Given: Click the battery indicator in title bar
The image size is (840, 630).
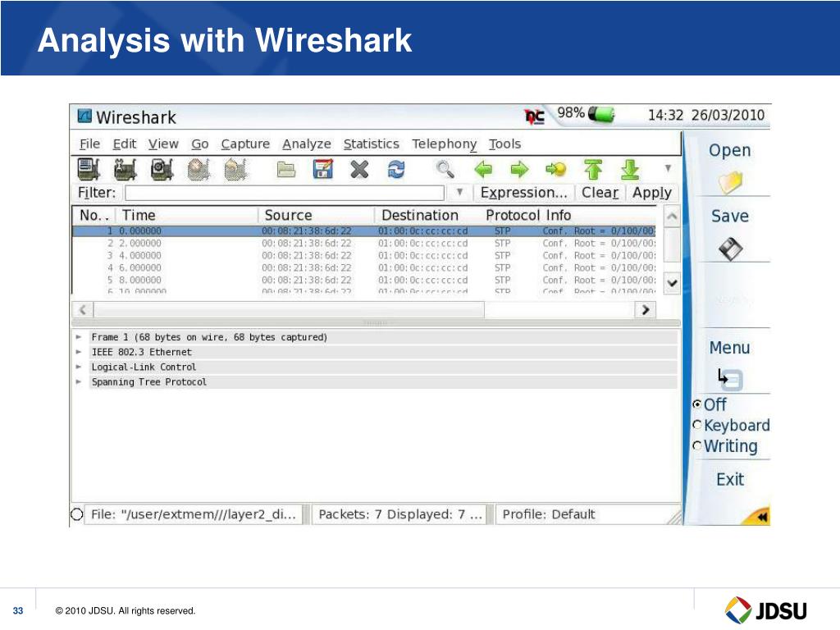Looking at the screenshot, I should [600, 114].
